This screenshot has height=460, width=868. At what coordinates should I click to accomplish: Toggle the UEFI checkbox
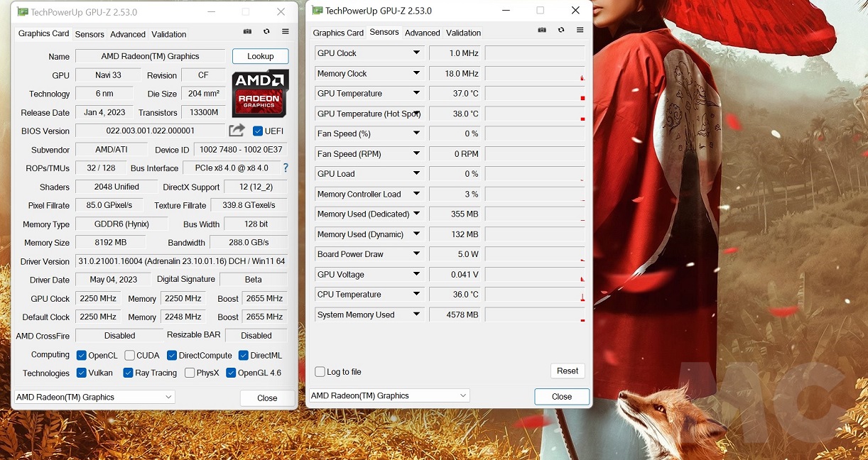pyautogui.click(x=258, y=131)
